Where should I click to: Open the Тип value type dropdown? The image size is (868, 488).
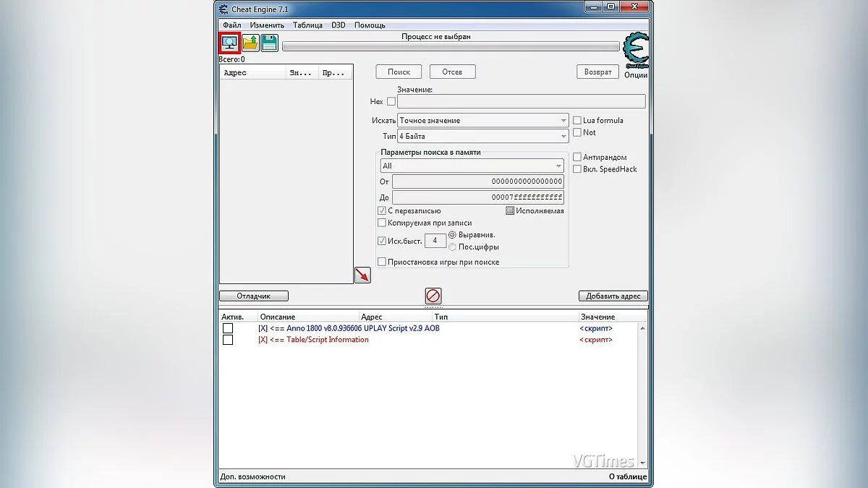click(482, 137)
